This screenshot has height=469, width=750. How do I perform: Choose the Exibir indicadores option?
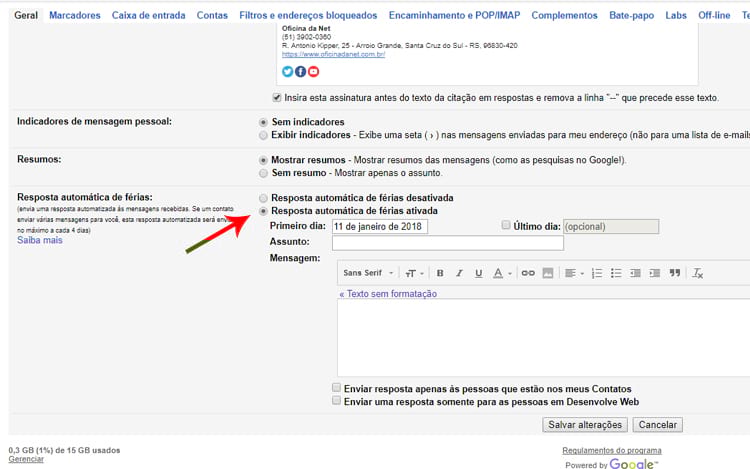click(263, 134)
